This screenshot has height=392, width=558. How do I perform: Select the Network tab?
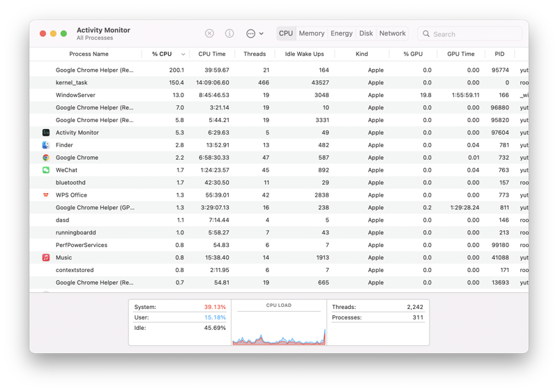[x=393, y=33]
